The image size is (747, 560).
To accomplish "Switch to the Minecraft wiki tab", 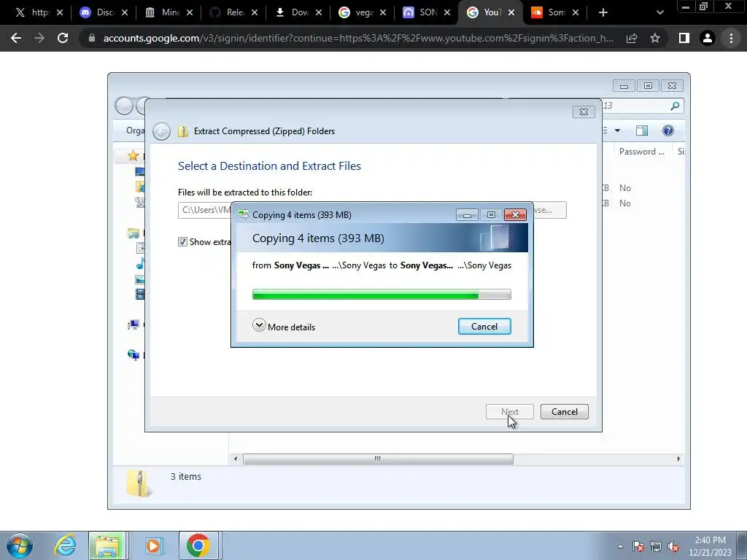I will (169, 12).
